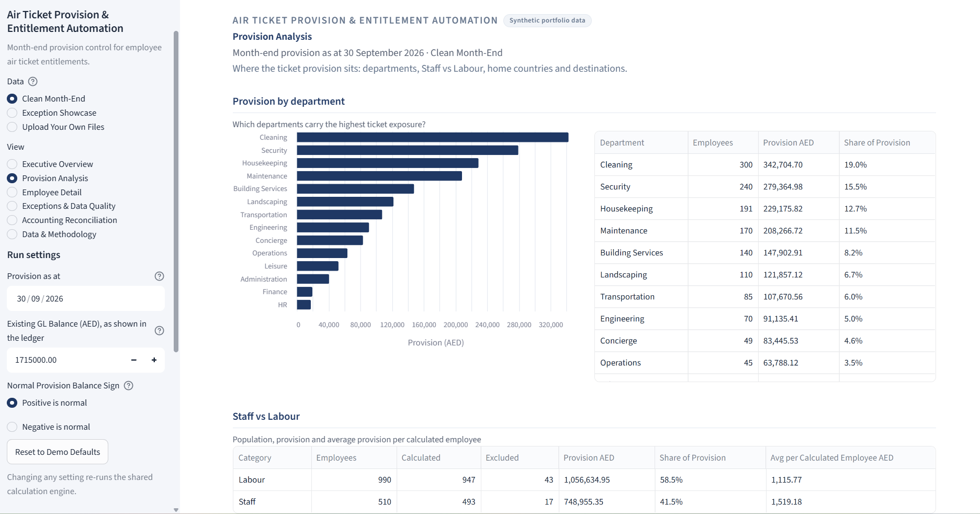Select Clean Month-End data option
Viewport: 980px width, 514px height.
[x=46, y=99]
